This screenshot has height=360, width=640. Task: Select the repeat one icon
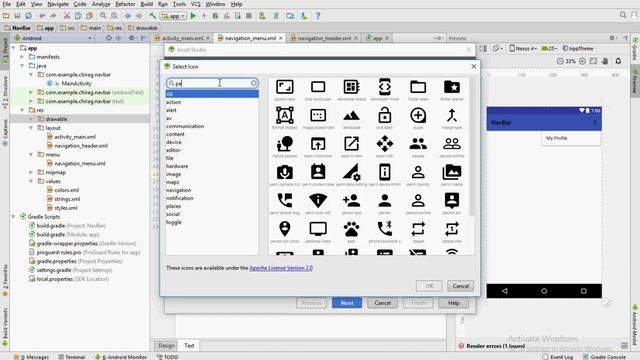pyautogui.click(x=451, y=229)
